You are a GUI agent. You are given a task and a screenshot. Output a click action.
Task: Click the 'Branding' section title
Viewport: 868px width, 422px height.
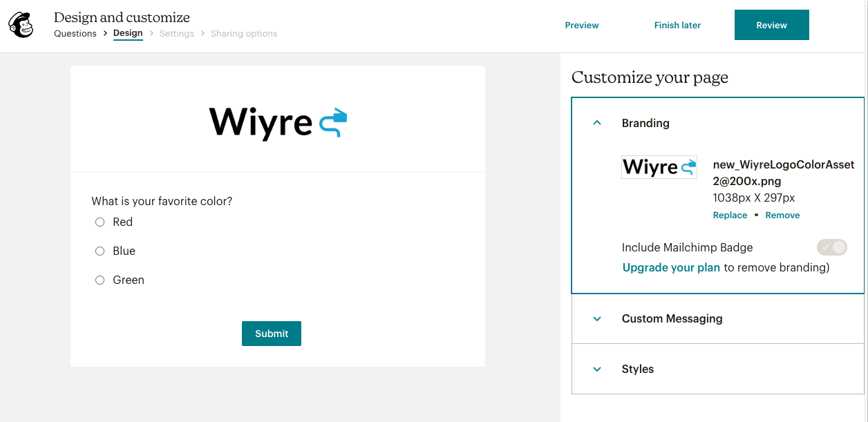[x=645, y=123]
